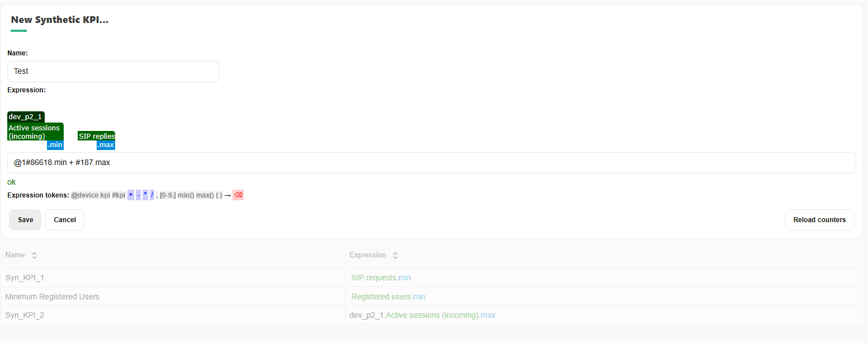Click the multiplication operator token
The width and height of the screenshot is (868, 343).
coord(145,195)
